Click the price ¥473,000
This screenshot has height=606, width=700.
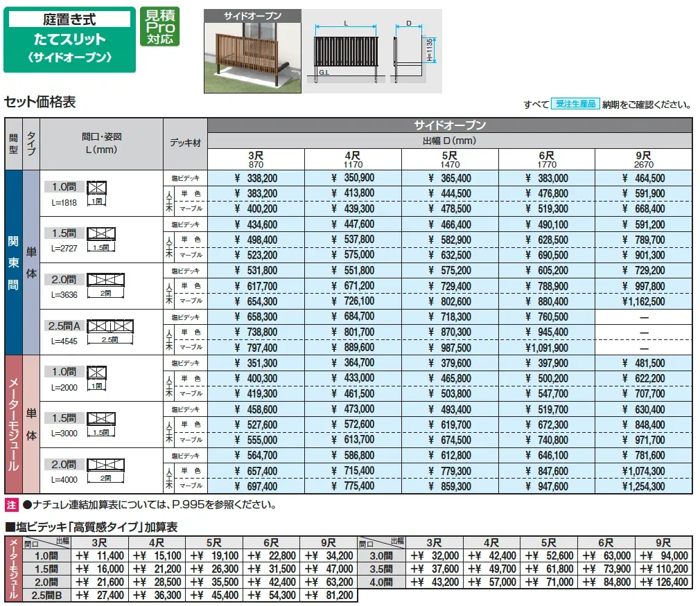[353, 409]
